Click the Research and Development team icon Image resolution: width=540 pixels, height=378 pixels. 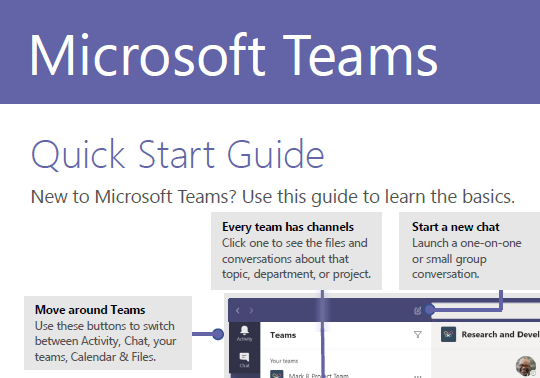448,334
